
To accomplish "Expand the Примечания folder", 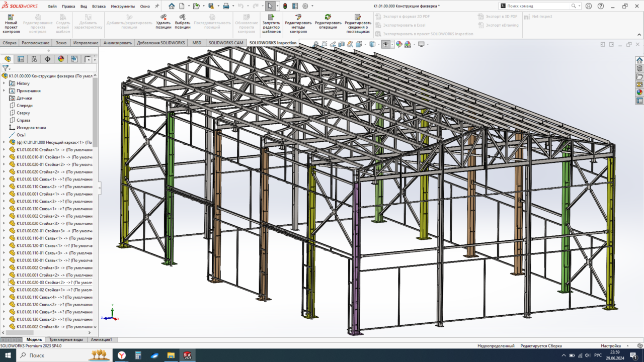I will [4, 90].
